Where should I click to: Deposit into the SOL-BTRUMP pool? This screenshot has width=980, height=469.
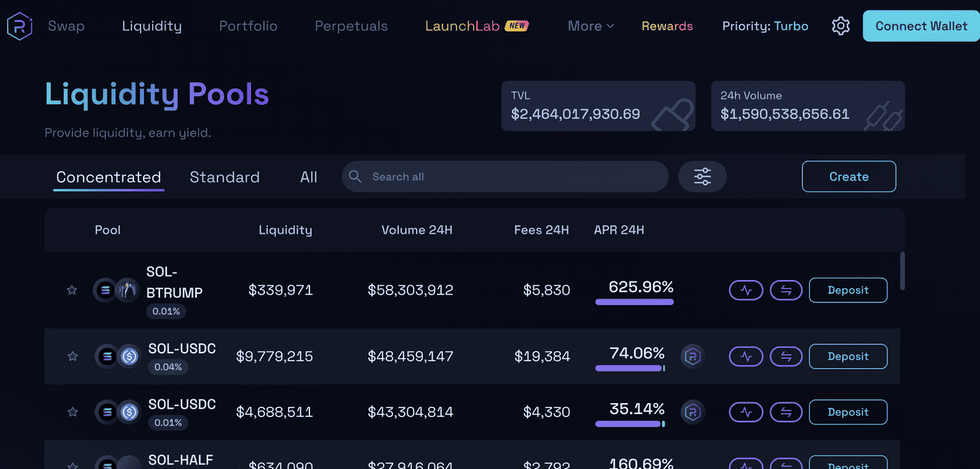click(x=848, y=290)
